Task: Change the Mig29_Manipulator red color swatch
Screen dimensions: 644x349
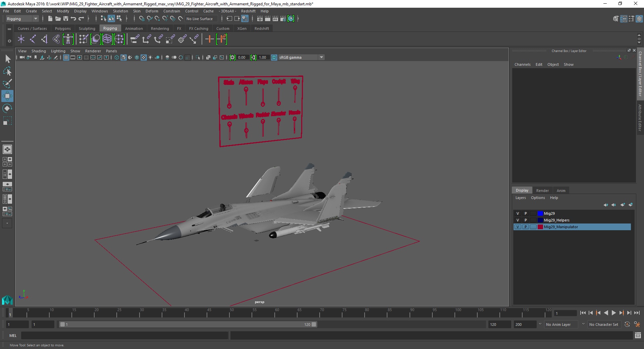Action: click(540, 227)
